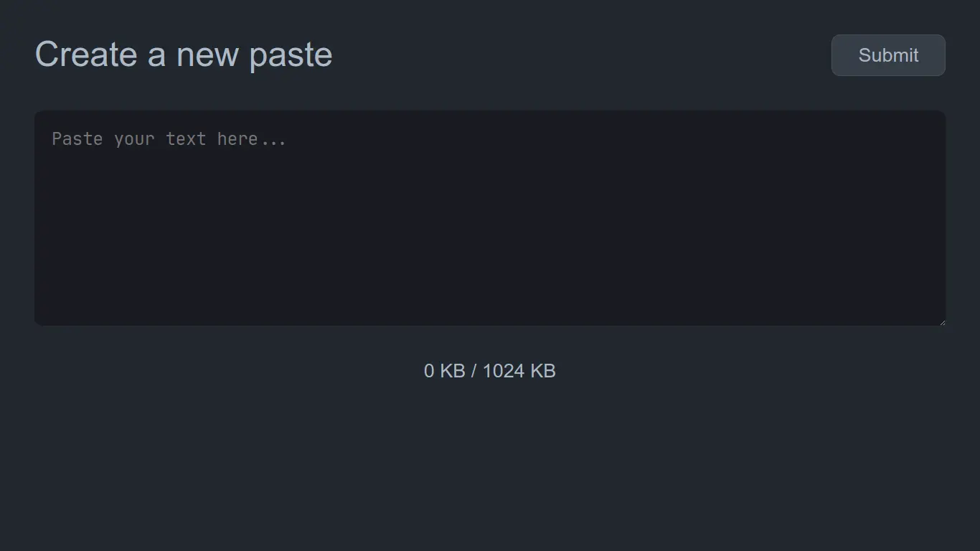Click the center of the paste area
The image size is (980, 551).
490,217
